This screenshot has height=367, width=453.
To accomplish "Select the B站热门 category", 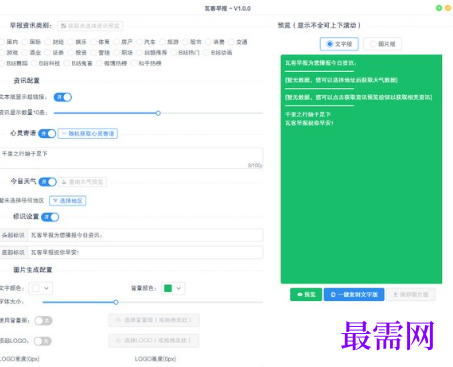I will coord(185,53).
